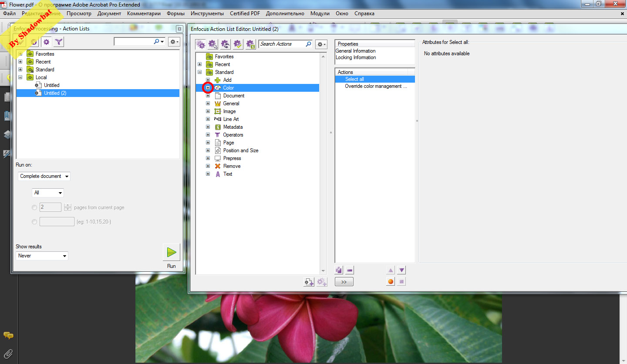Select the Untitled action list
Image resolution: width=627 pixels, height=364 pixels.
(x=51, y=85)
